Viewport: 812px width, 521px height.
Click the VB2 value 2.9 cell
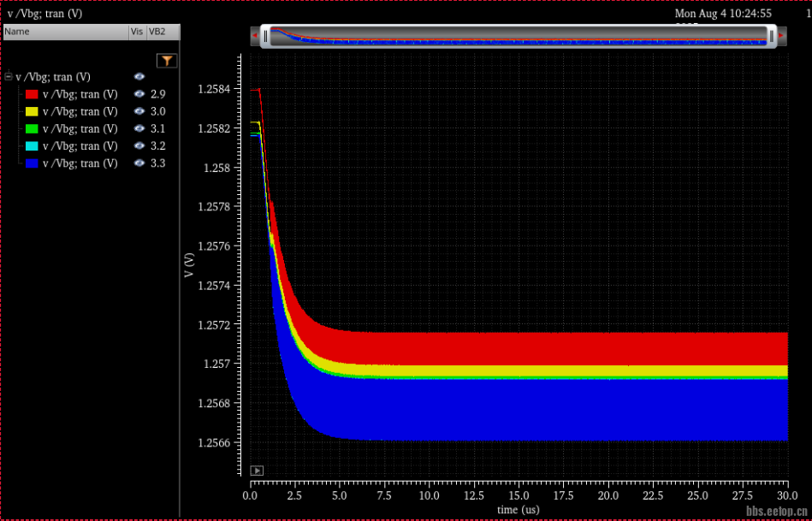pyautogui.click(x=158, y=94)
